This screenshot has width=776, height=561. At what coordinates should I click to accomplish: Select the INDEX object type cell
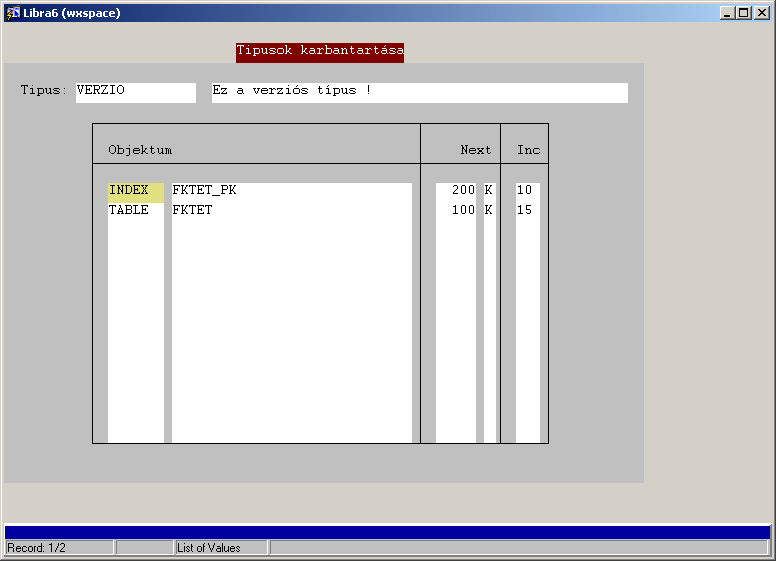coord(136,192)
